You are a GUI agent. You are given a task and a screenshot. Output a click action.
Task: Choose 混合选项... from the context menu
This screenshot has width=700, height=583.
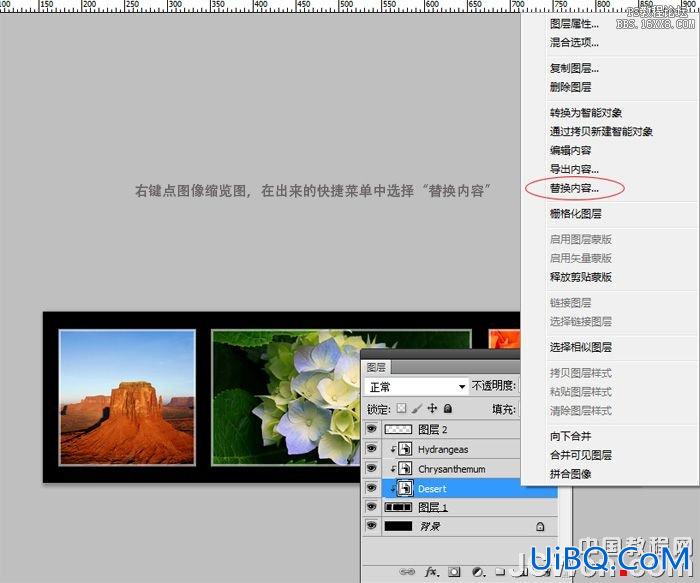tap(574, 42)
